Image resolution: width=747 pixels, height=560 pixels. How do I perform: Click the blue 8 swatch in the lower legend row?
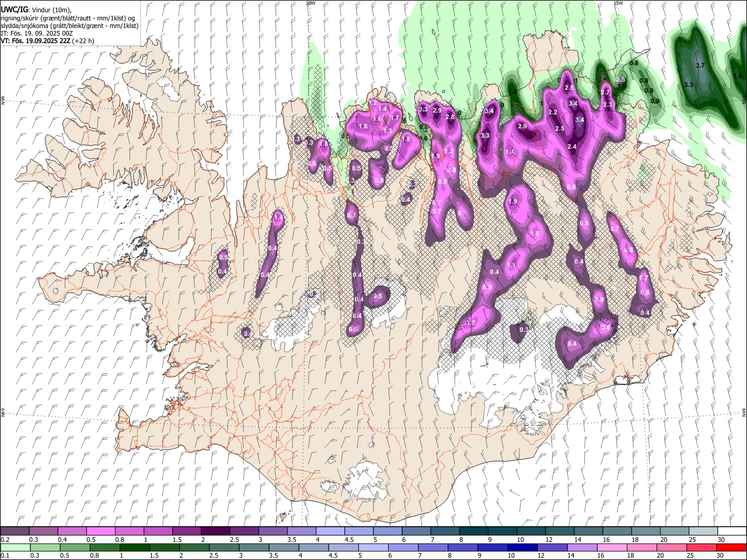(x=463, y=547)
